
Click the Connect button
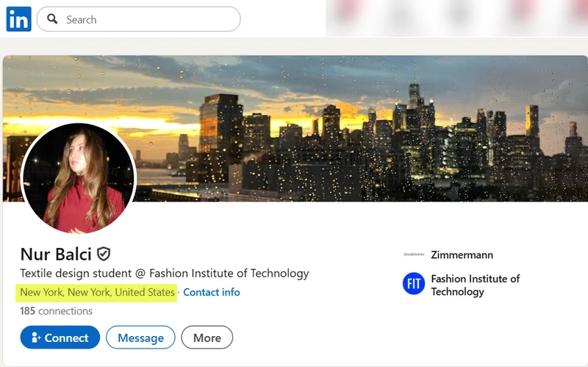[x=60, y=338]
